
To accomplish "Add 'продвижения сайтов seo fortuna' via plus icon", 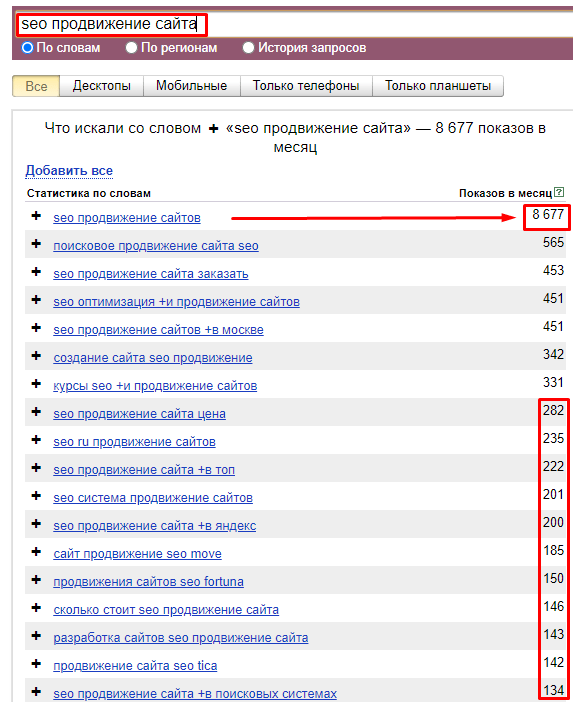I will pyautogui.click(x=36, y=580).
